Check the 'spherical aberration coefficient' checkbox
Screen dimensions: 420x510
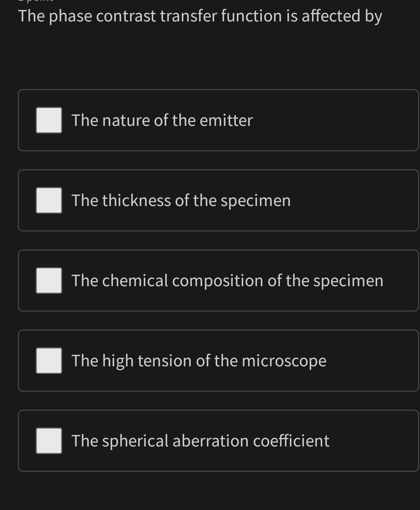49,440
